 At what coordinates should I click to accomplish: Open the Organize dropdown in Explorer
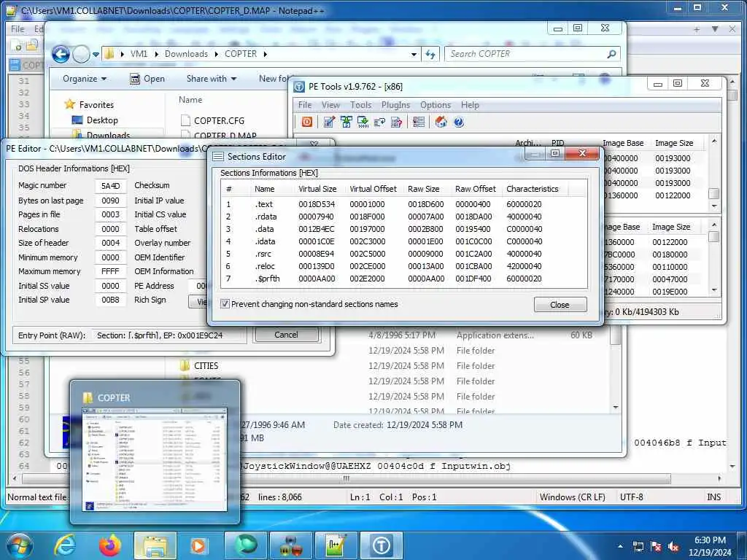[85, 79]
